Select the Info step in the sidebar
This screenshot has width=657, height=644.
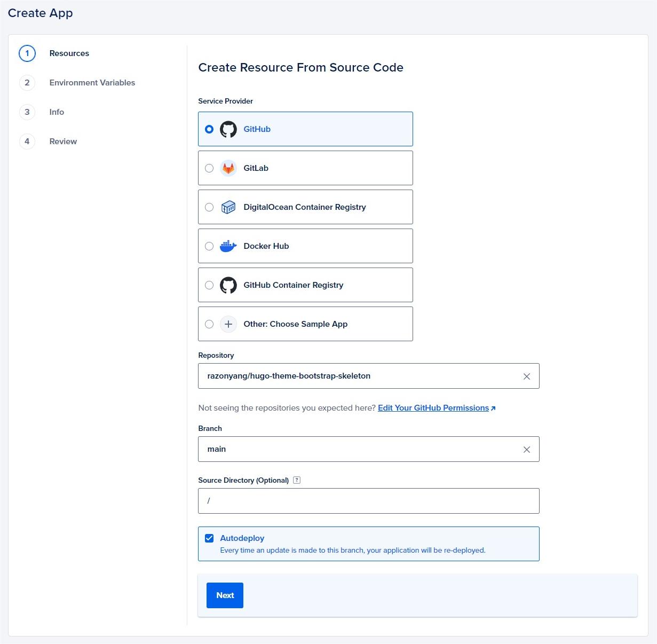[57, 112]
